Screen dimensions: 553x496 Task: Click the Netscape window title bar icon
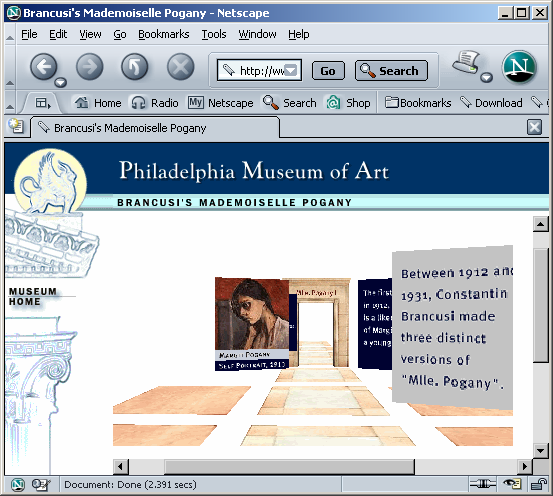click(14, 13)
